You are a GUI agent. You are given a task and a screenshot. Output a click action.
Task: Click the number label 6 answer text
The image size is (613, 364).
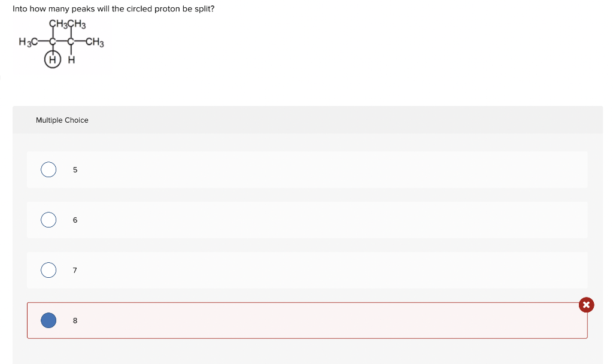pyautogui.click(x=75, y=220)
